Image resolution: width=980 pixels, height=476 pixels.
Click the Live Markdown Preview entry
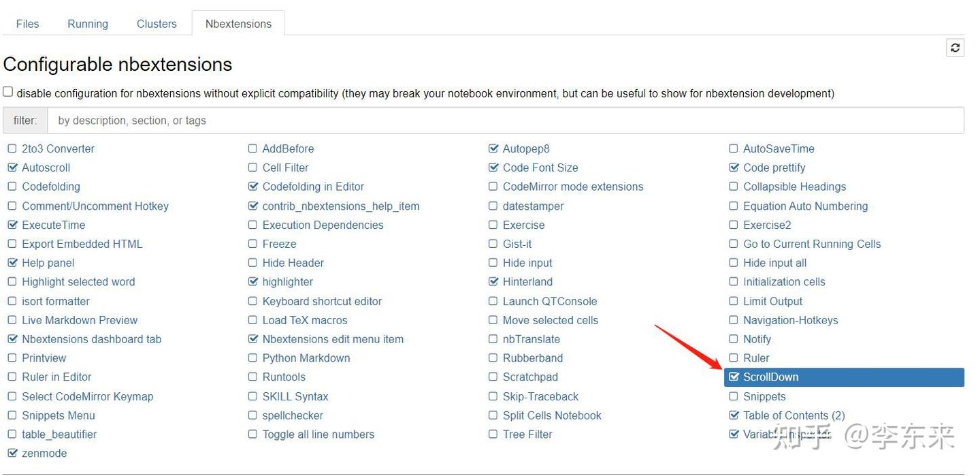point(80,320)
